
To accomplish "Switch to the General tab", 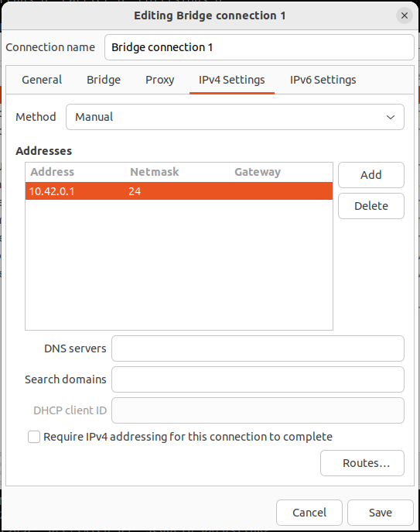I will tap(42, 80).
